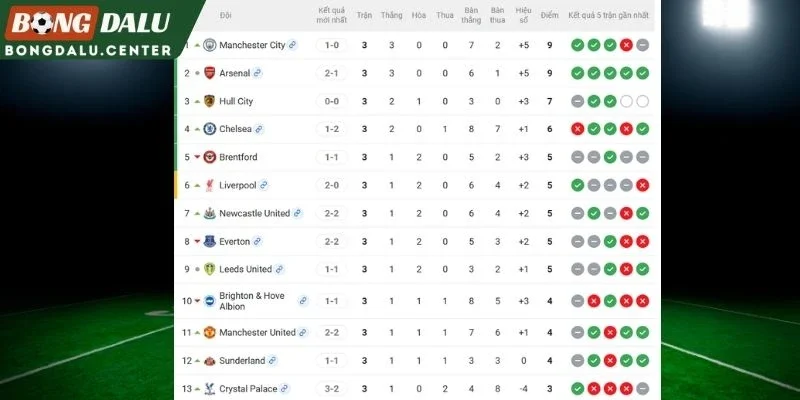Open Crystal Palace 3-2 latest result
Viewport: 800px width, 400px height.
click(x=332, y=389)
